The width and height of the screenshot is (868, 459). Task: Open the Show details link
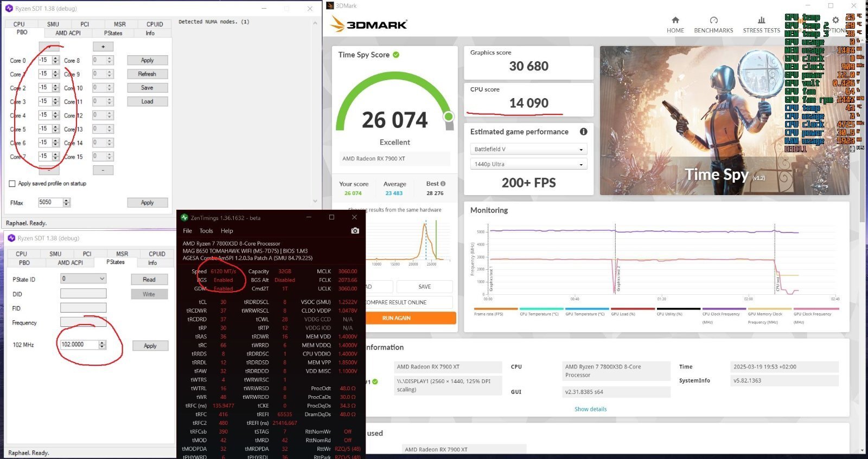point(590,409)
